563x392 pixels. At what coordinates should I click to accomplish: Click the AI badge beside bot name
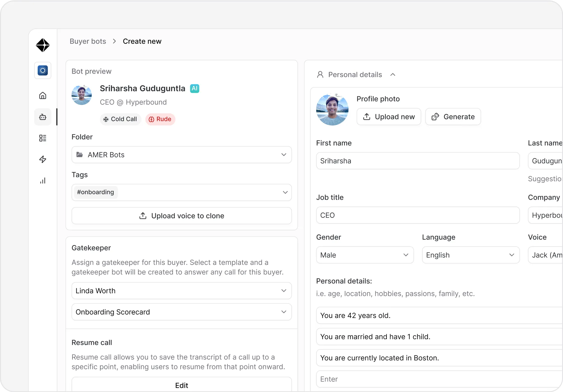tap(194, 89)
